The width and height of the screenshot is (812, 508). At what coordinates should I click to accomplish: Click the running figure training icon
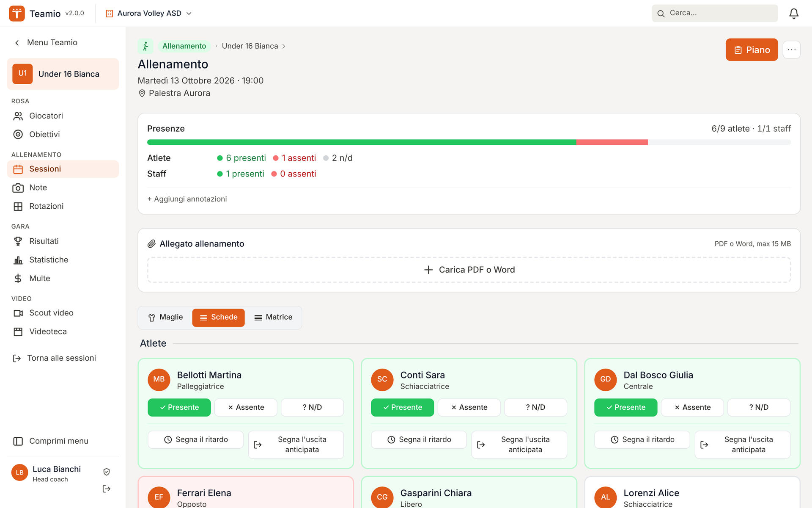coord(145,46)
